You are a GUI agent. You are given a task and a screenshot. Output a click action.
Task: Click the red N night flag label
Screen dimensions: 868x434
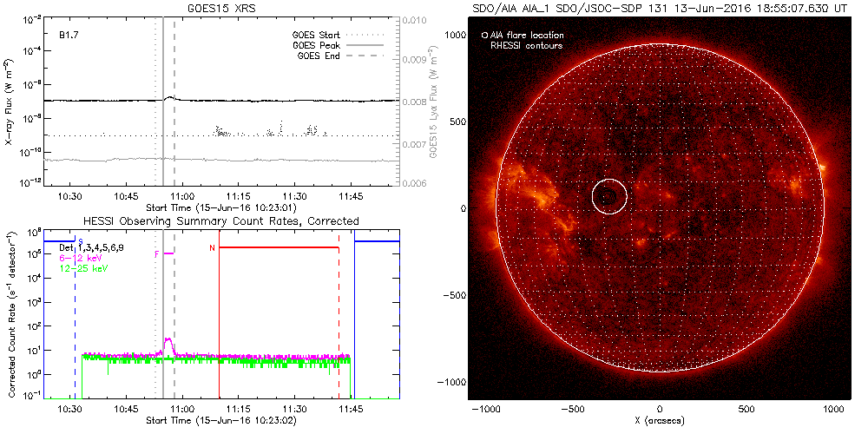212,249
